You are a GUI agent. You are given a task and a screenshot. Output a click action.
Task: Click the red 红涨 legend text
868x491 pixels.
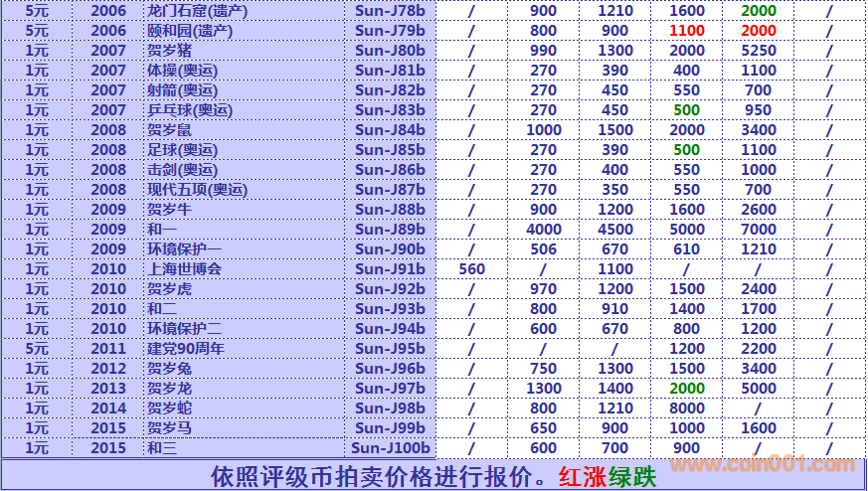[582, 476]
